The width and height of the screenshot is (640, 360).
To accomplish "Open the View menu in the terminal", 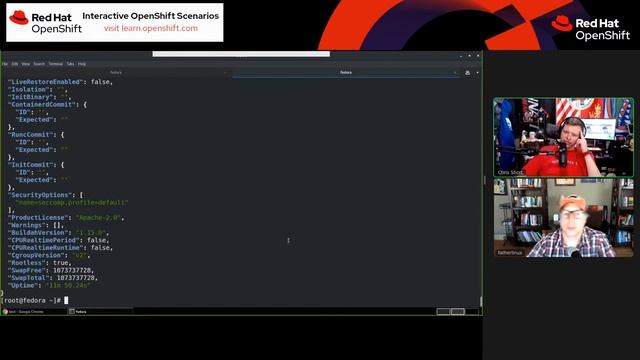I will coord(26,64).
